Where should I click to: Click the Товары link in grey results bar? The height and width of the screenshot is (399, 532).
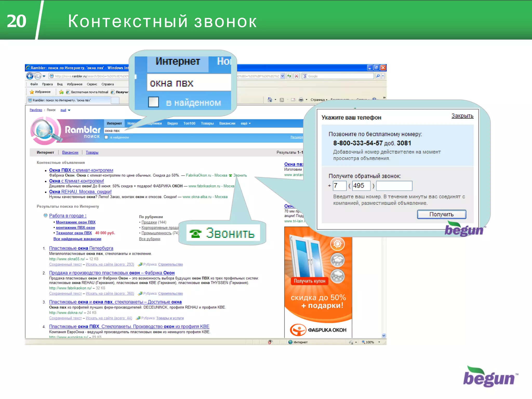click(x=92, y=152)
